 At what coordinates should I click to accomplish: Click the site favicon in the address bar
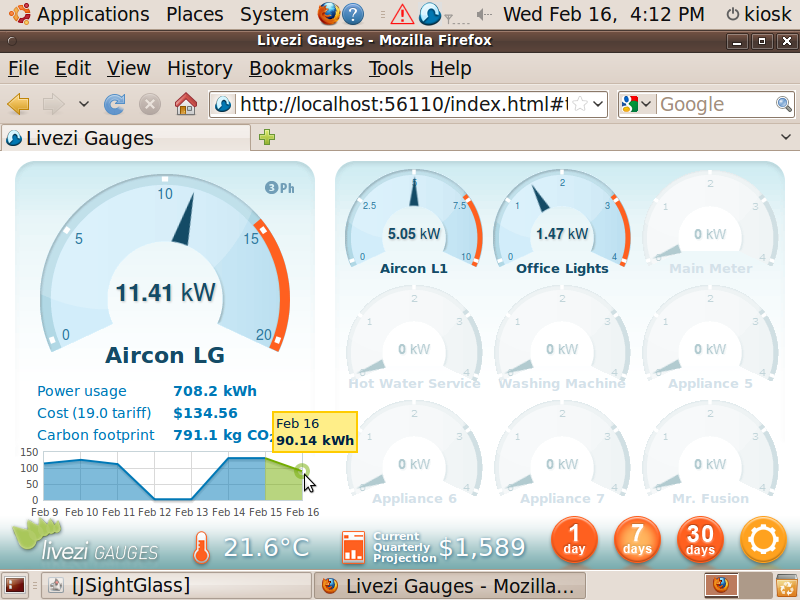(223, 105)
